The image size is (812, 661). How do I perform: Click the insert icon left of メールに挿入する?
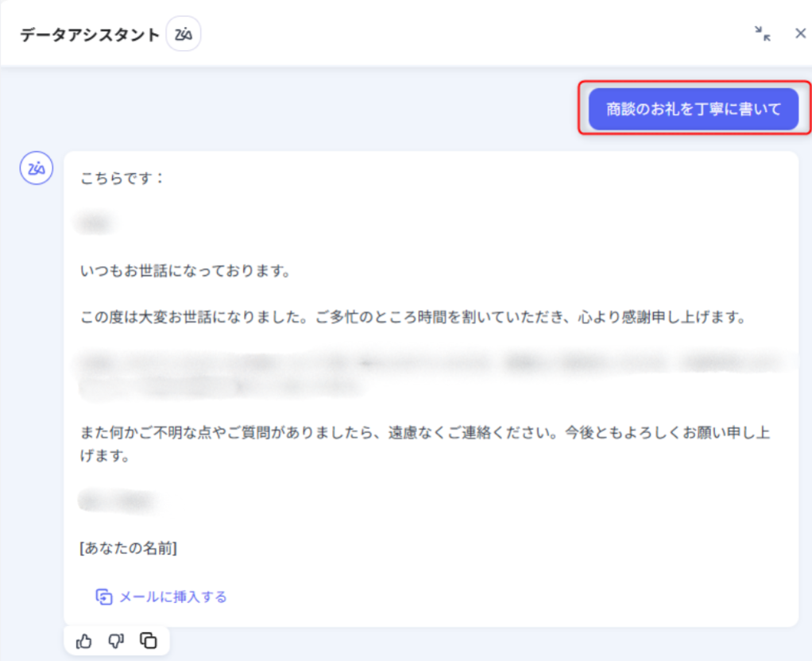tap(103, 597)
